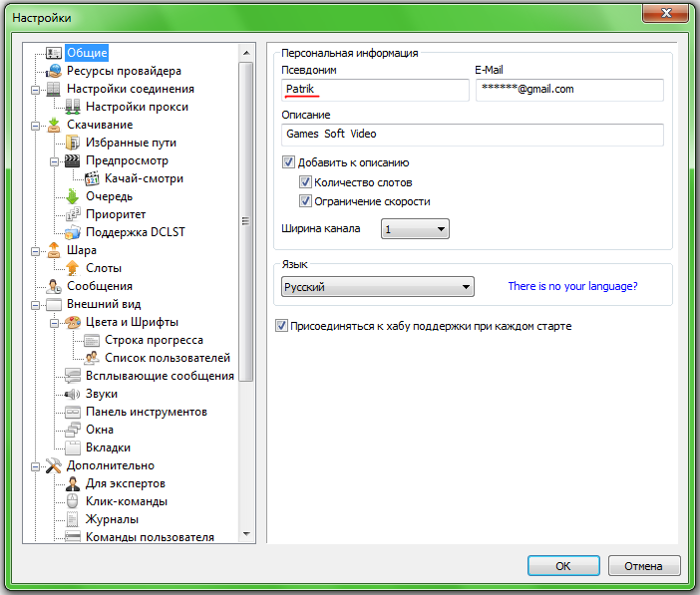Click the palette icon beside Цвета и Шрифты
Screen dimensions: 700x595
72,322
